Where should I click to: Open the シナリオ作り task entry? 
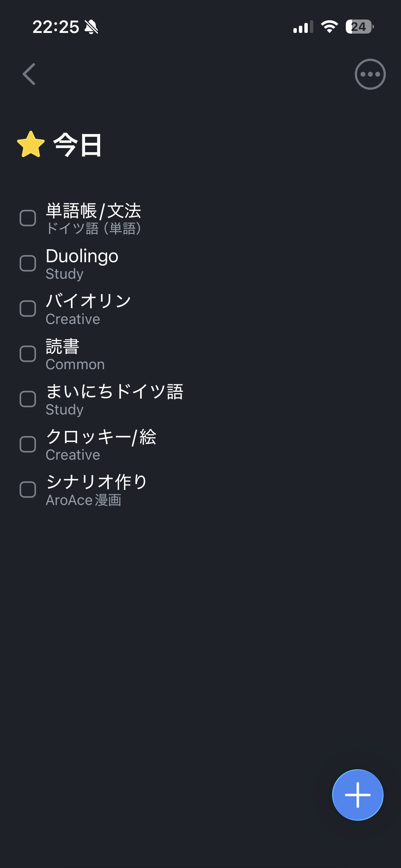pos(97,482)
